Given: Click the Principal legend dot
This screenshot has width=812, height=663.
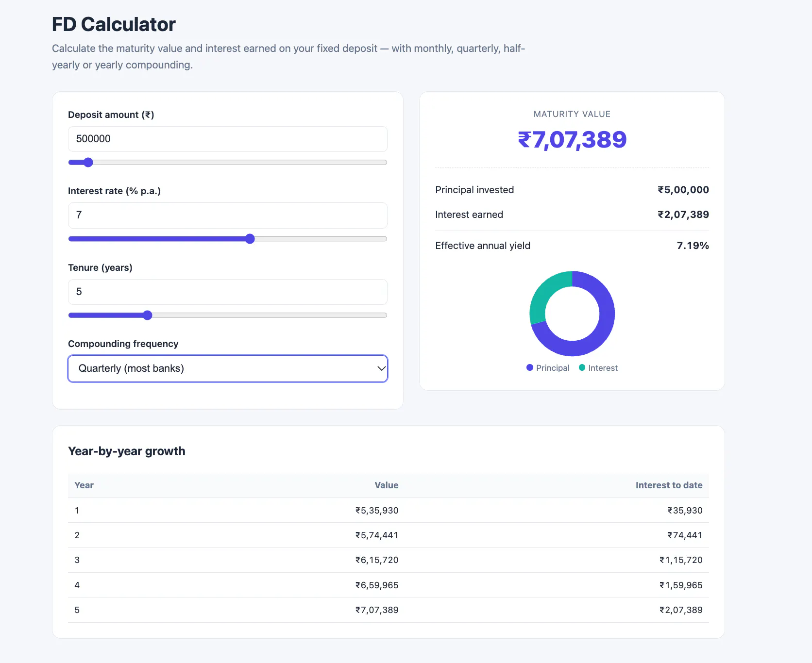Looking at the screenshot, I should tap(530, 367).
